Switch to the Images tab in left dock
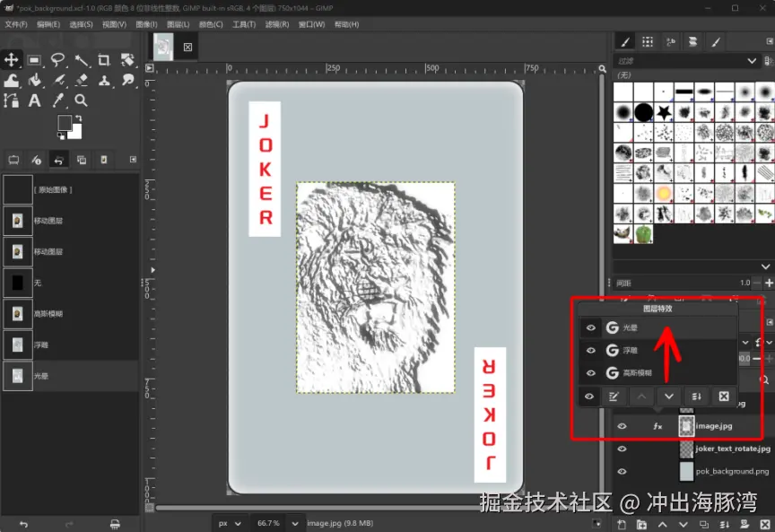This screenshot has height=532, width=775. 82,160
